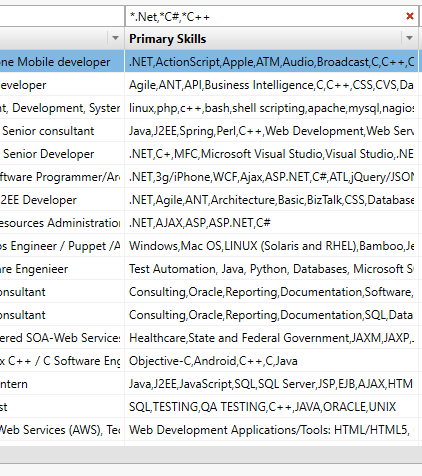
Task: Open the left column header dropdown arrow
Action: 115,38
